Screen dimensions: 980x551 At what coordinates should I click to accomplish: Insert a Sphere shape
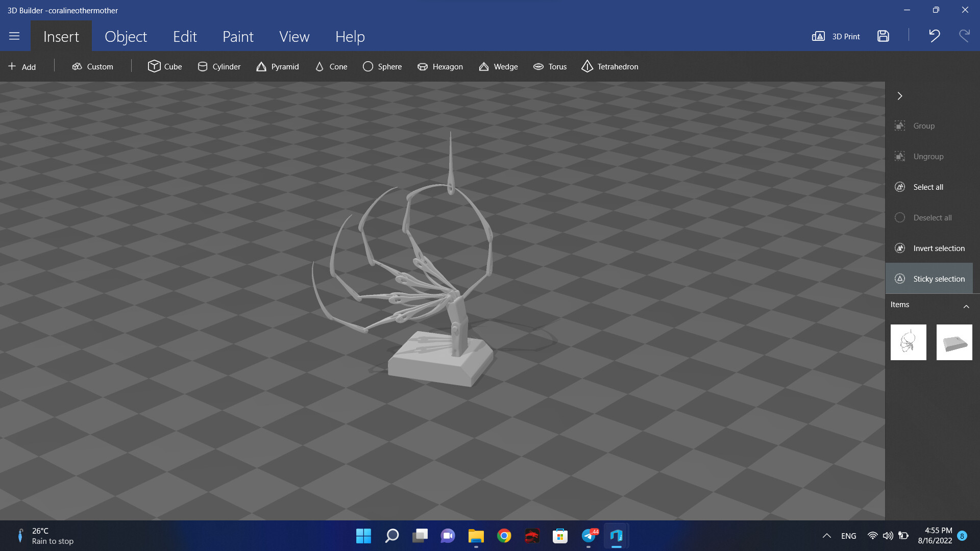tap(382, 66)
